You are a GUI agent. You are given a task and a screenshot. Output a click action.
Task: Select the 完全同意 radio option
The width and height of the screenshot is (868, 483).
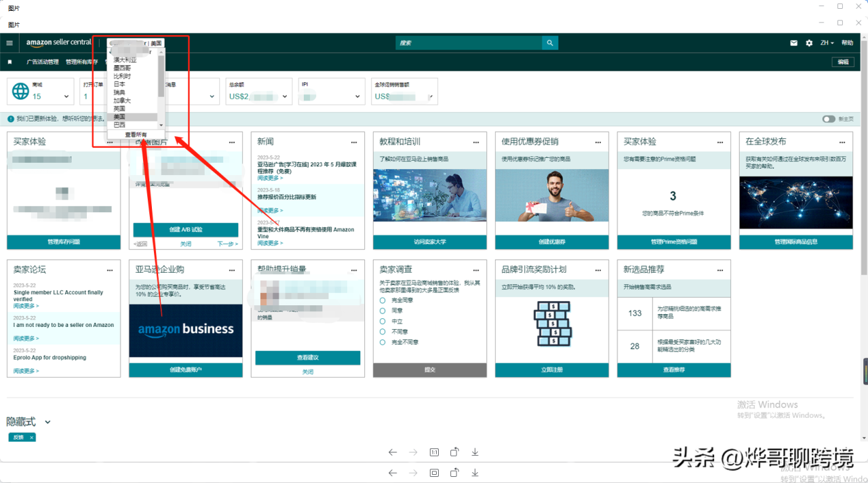pyautogui.click(x=382, y=300)
